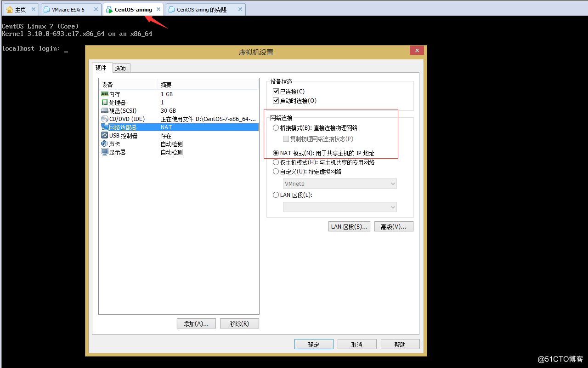Click the 正在使用文件 D:\CentOS-7 summary text
This screenshot has height=368, width=588.
209,119
